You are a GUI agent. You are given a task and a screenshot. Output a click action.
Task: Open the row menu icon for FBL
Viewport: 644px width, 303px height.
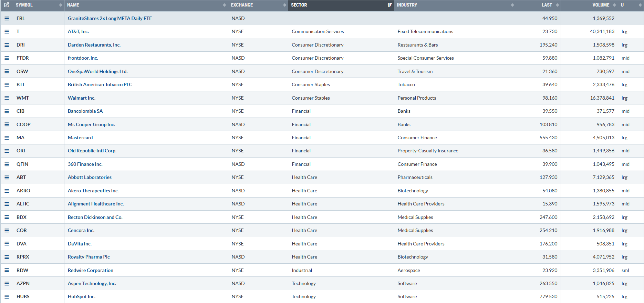[x=7, y=19]
